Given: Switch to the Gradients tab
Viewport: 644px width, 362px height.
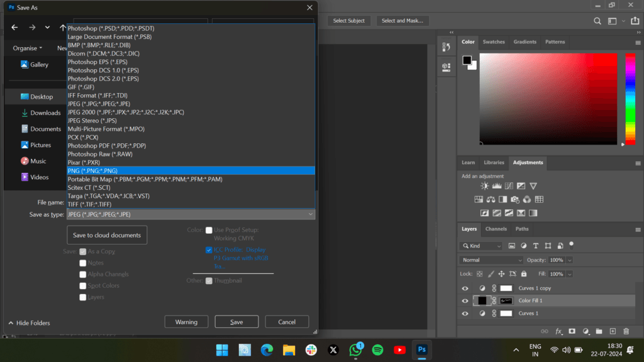Looking at the screenshot, I should pyautogui.click(x=525, y=42).
